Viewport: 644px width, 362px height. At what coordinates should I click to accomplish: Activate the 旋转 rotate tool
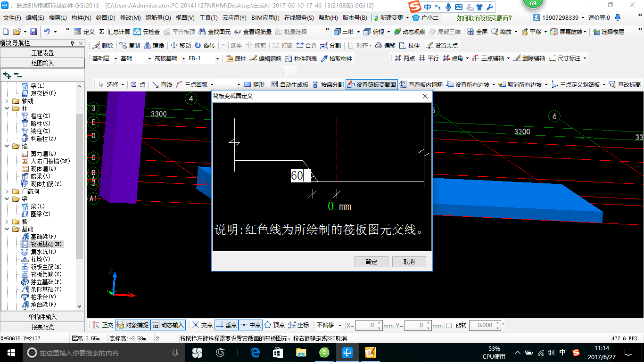click(x=205, y=46)
